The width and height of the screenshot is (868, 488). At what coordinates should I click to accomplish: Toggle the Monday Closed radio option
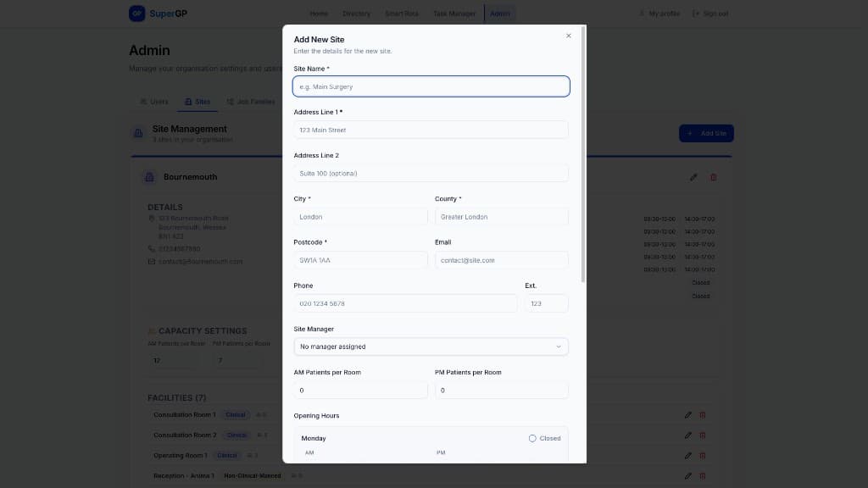pos(532,438)
